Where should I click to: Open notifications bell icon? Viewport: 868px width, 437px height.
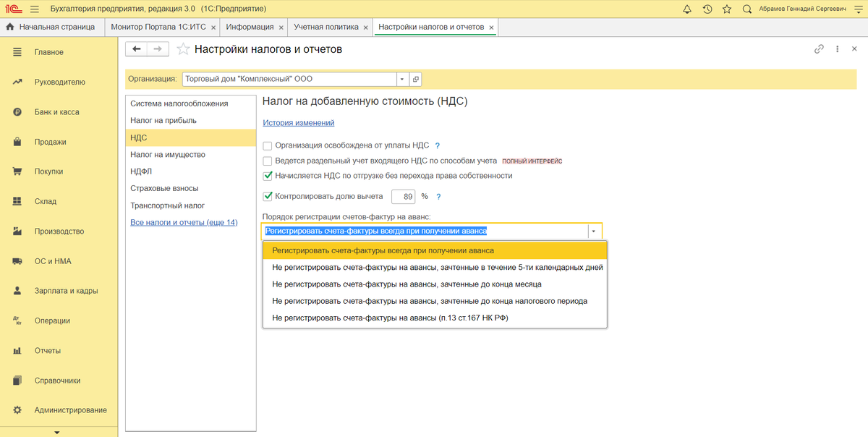686,9
